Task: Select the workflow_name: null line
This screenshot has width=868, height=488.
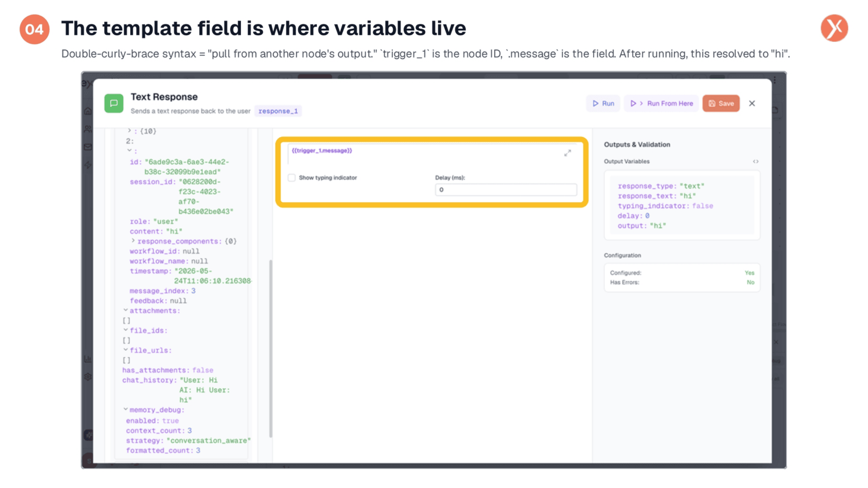Action: click(169, 261)
